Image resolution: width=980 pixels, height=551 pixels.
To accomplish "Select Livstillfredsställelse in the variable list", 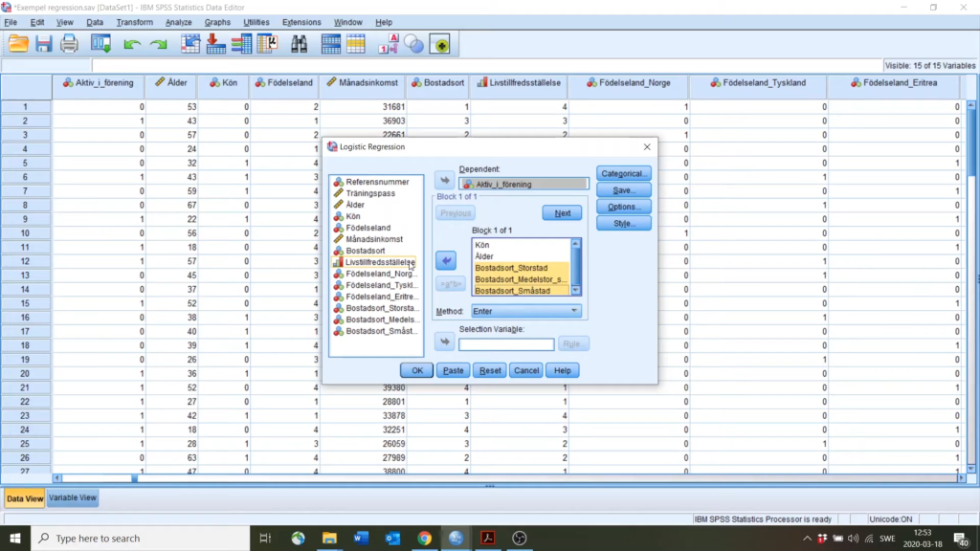I will click(379, 262).
